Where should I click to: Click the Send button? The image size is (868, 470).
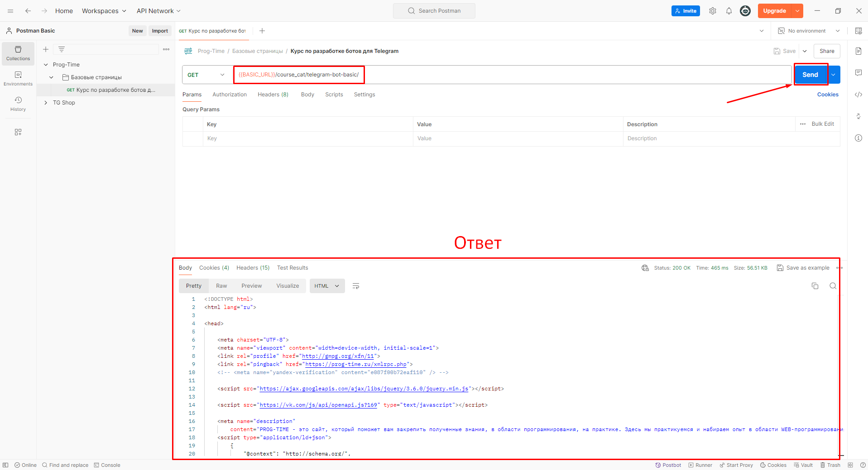pos(810,75)
